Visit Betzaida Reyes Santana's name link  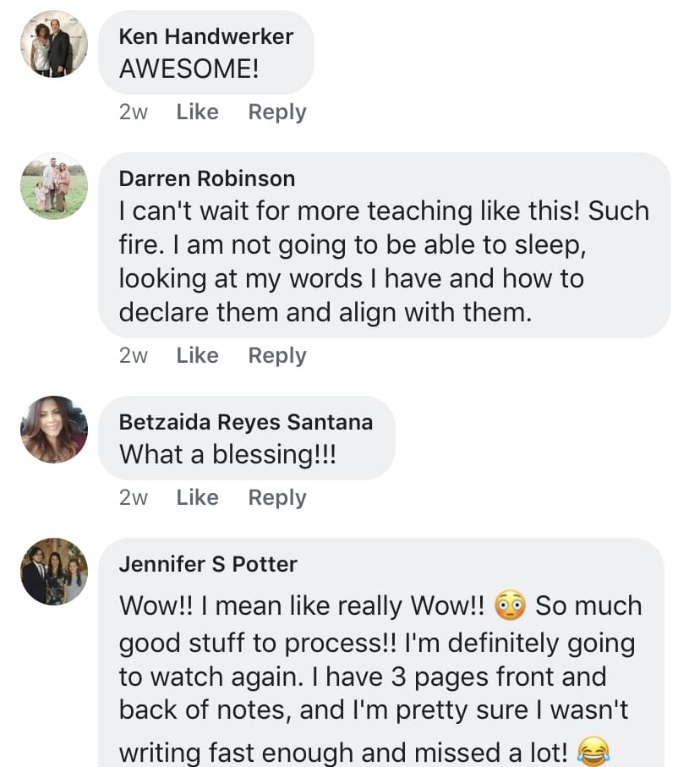245,422
